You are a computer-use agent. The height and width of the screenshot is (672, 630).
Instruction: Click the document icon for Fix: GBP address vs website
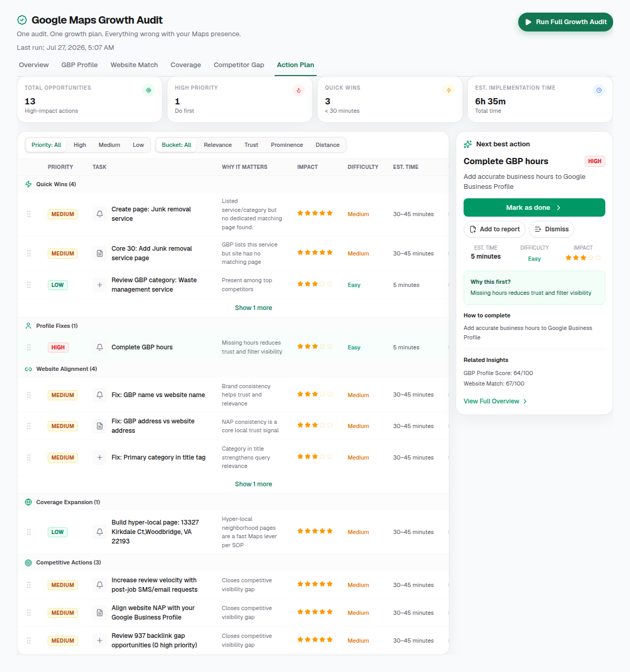(100, 426)
